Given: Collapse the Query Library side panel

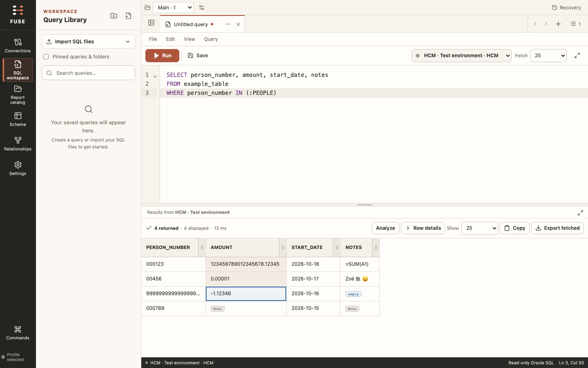Looking at the screenshot, I should pos(151,23).
